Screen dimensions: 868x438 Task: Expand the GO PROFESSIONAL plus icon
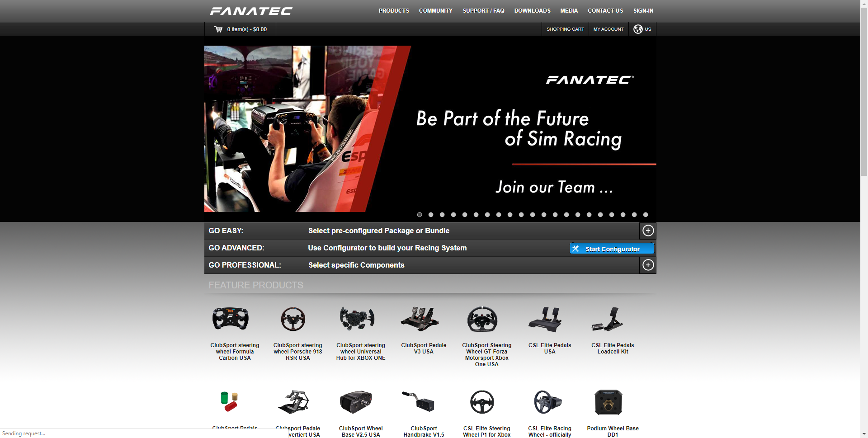pyautogui.click(x=648, y=265)
